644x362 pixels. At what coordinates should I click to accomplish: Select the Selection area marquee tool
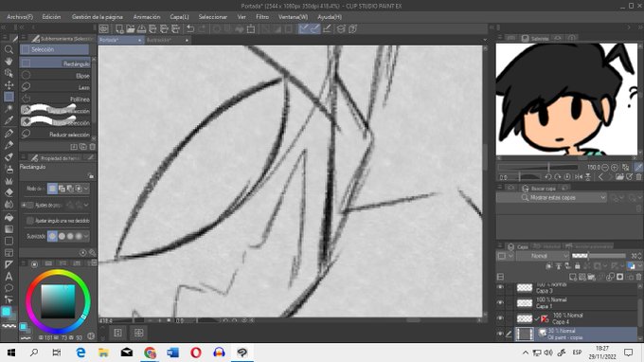(9, 97)
